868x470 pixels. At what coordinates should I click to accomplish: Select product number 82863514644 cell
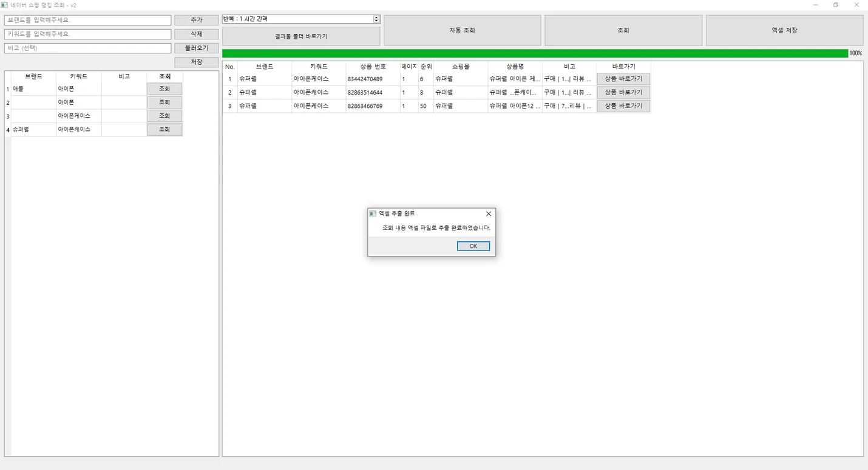[373, 92]
